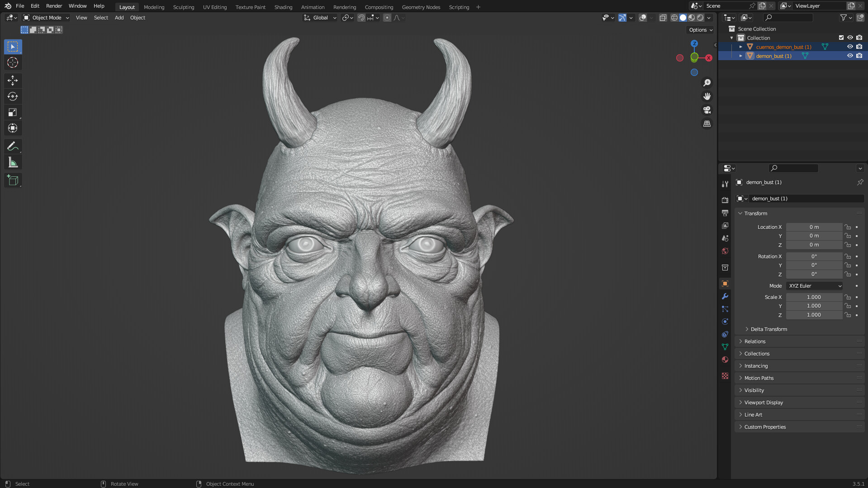
Task: Open the Object Mode dropdown
Action: tap(45, 18)
